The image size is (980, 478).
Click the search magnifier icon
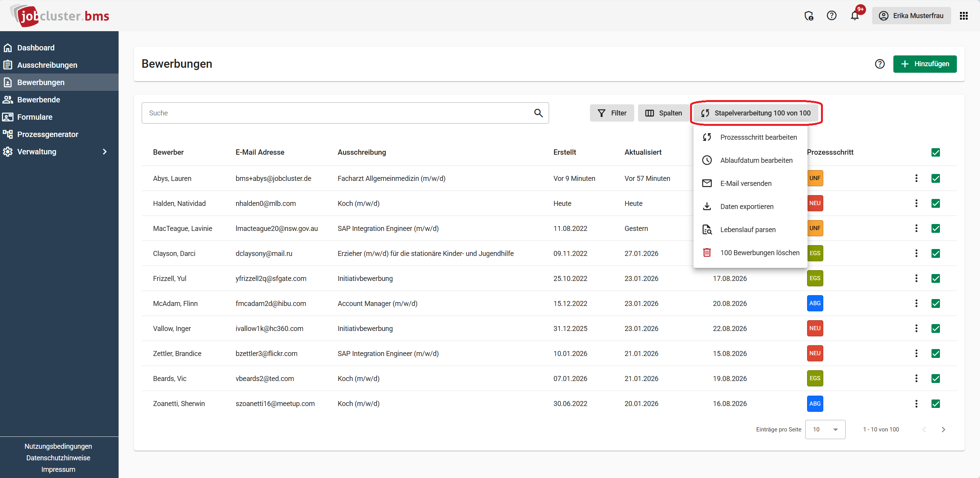[x=538, y=113]
